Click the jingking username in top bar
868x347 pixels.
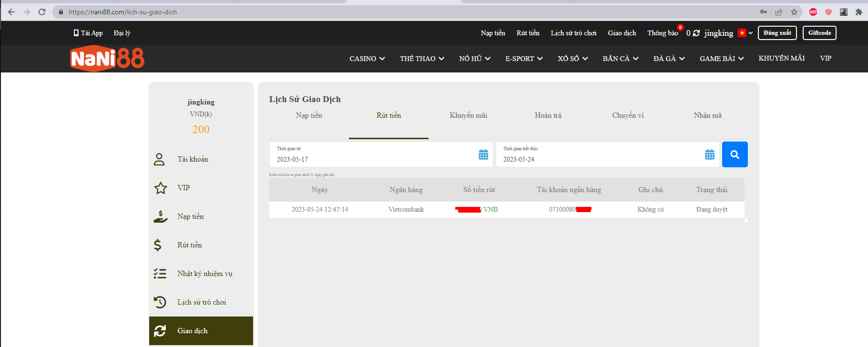tap(719, 33)
